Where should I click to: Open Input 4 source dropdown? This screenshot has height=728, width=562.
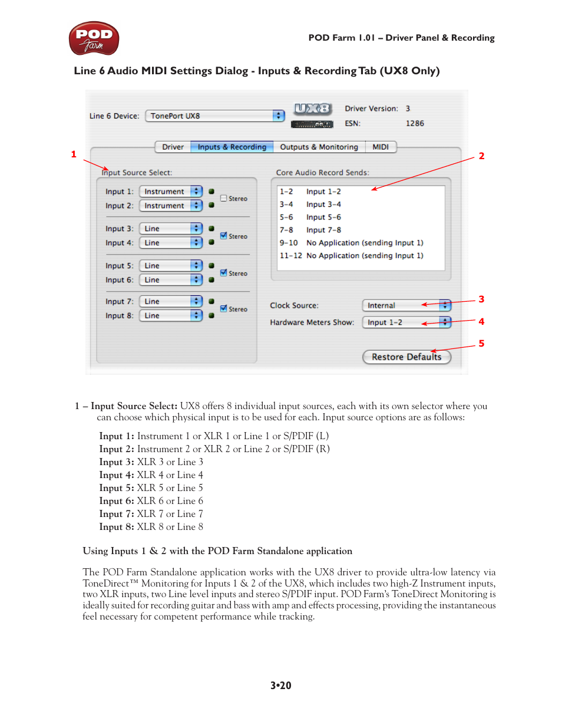click(x=171, y=243)
